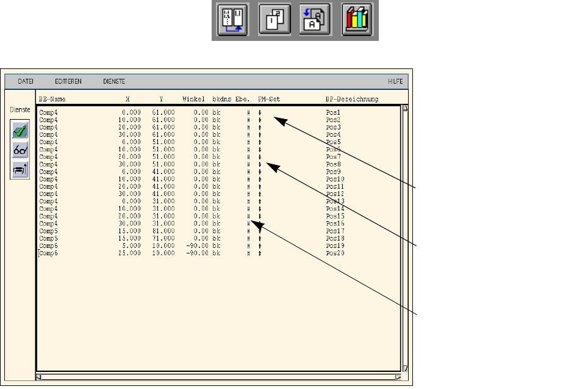588x389 pixels.
Task: Click the vertical scrollbar up arrow
Action: coord(406,109)
